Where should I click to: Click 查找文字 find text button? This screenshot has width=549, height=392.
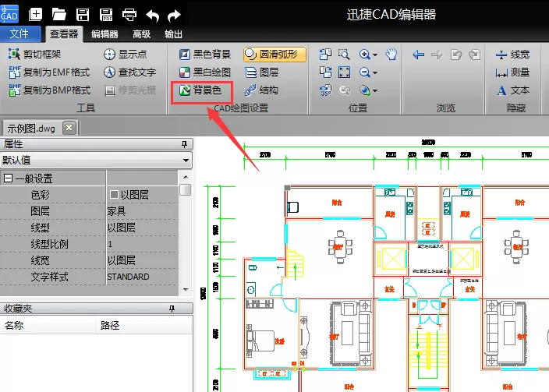(129, 72)
